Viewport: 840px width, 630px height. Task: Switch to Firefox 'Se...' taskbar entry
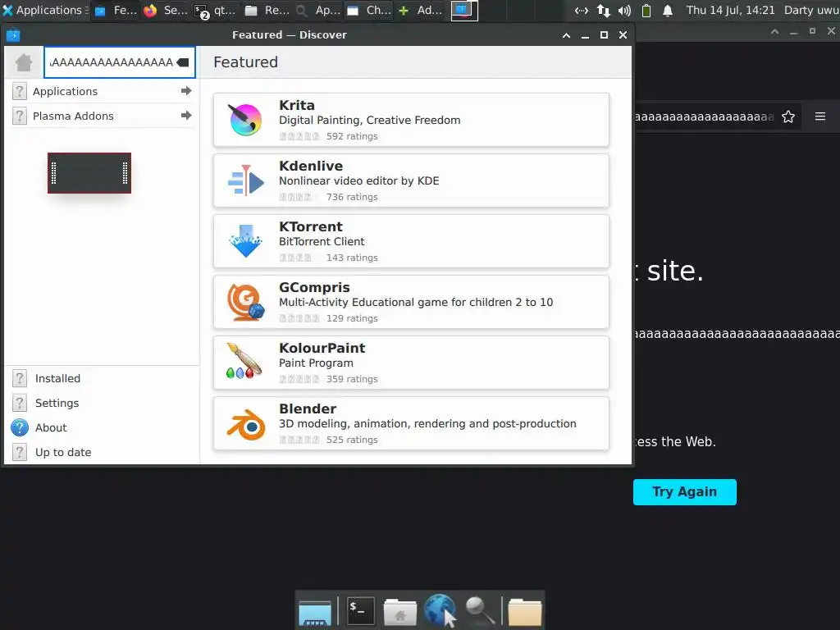166,10
